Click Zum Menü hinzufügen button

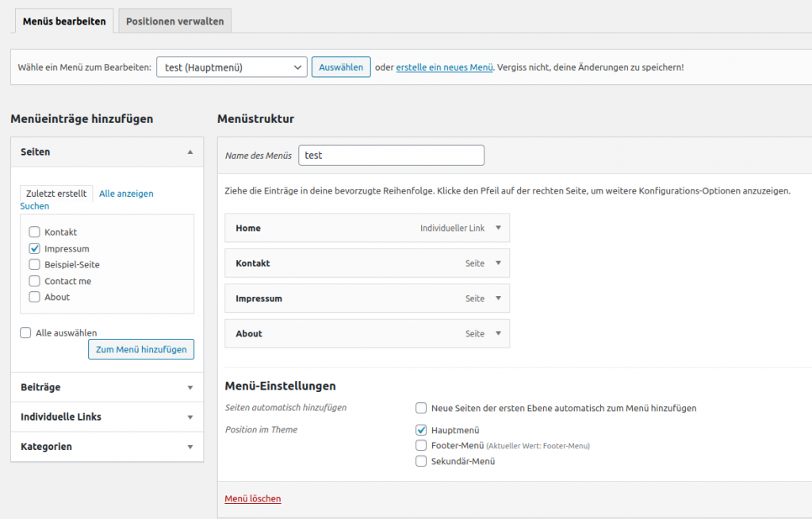(141, 349)
